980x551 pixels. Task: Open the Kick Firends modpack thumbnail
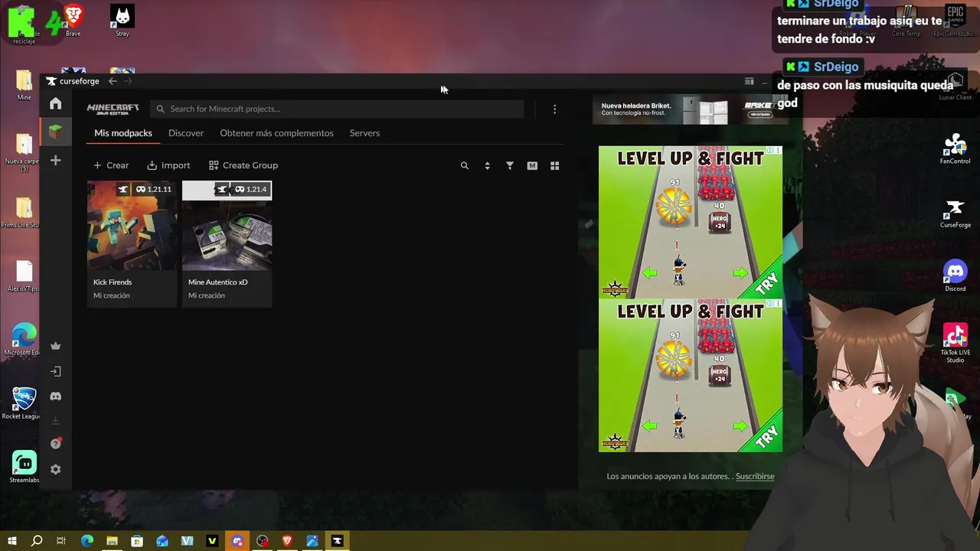click(x=132, y=226)
